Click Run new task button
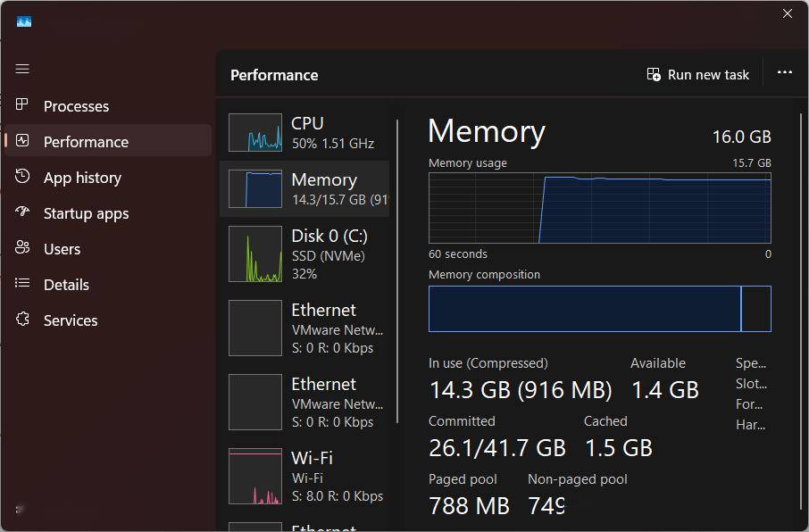This screenshot has width=809, height=532. click(x=698, y=75)
